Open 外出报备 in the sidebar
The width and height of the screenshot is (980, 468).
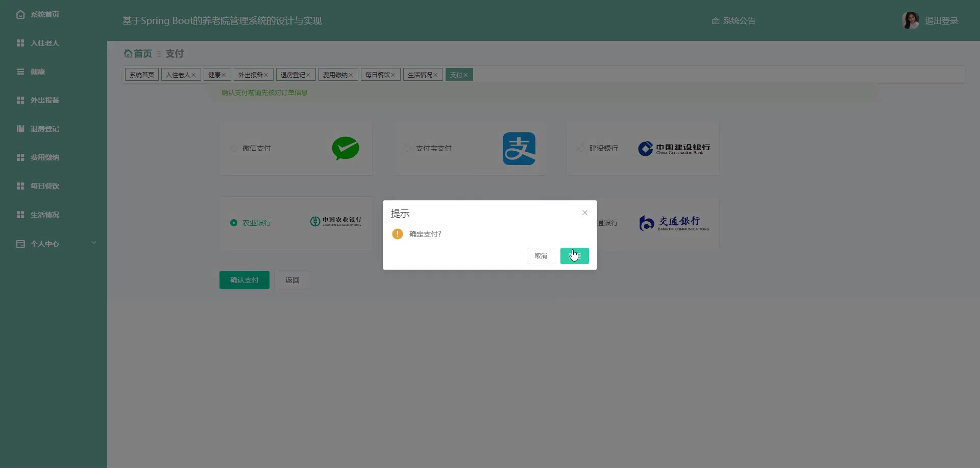[x=45, y=100]
